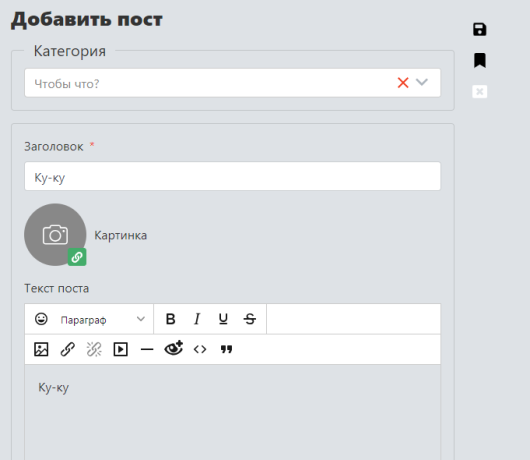Click the 'Добавить пост' heading
Screen dimensions: 530x460
[x=87, y=19]
